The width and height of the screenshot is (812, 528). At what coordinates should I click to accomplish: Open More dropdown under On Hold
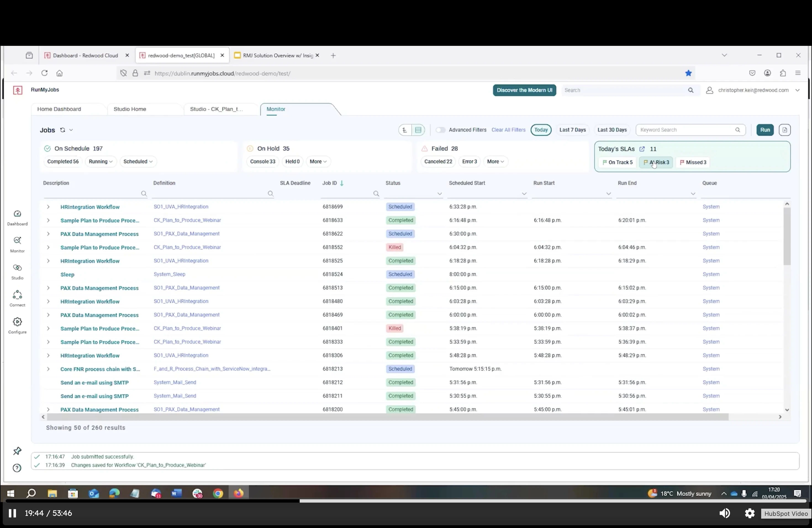(318, 162)
